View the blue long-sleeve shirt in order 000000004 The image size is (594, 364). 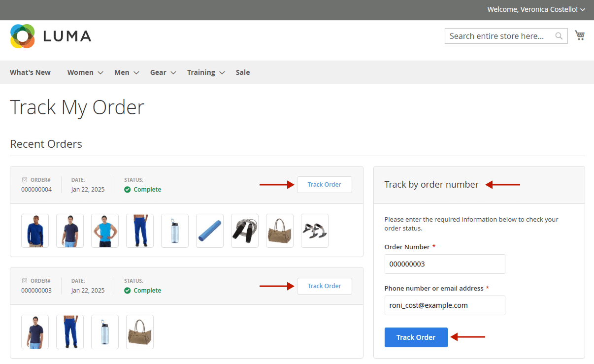[35, 231]
